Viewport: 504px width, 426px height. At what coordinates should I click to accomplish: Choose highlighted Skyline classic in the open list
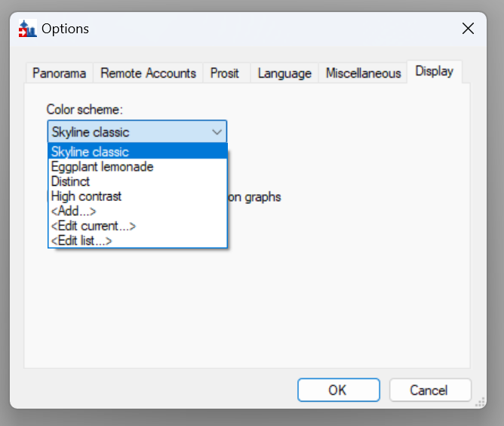(90, 152)
